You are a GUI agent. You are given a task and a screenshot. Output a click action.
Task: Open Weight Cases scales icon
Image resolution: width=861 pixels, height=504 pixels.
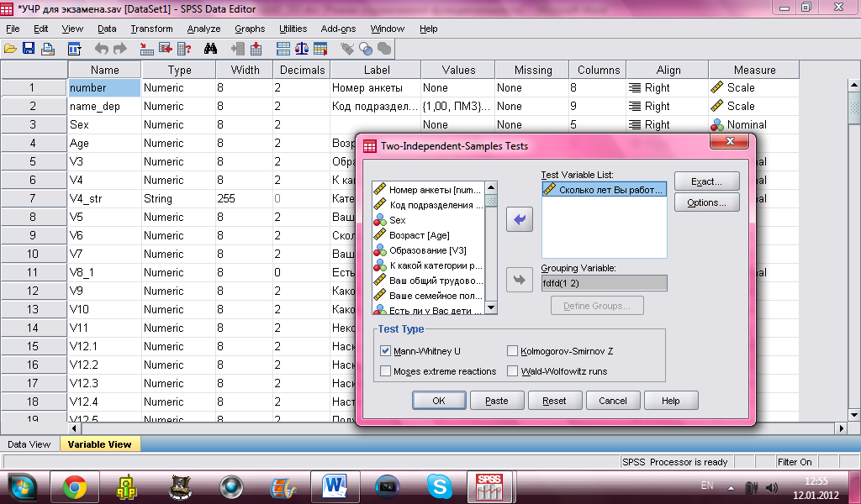(302, 49)
